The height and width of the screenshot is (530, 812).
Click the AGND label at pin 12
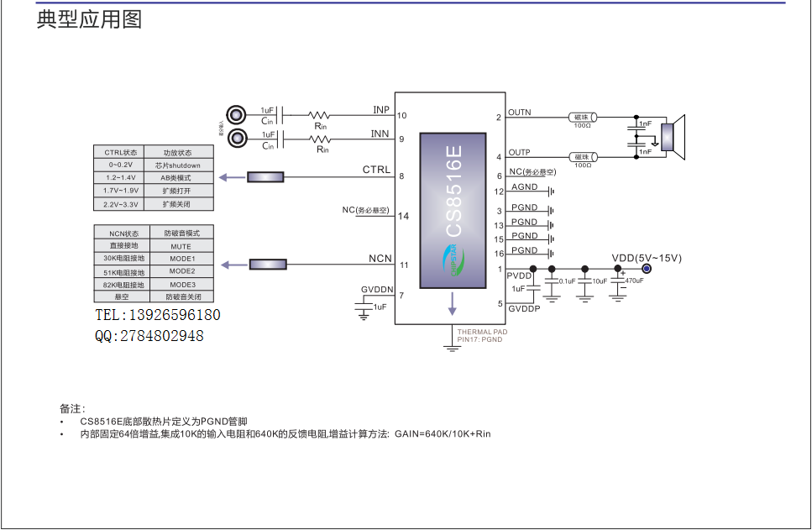[x=524, y=187]
